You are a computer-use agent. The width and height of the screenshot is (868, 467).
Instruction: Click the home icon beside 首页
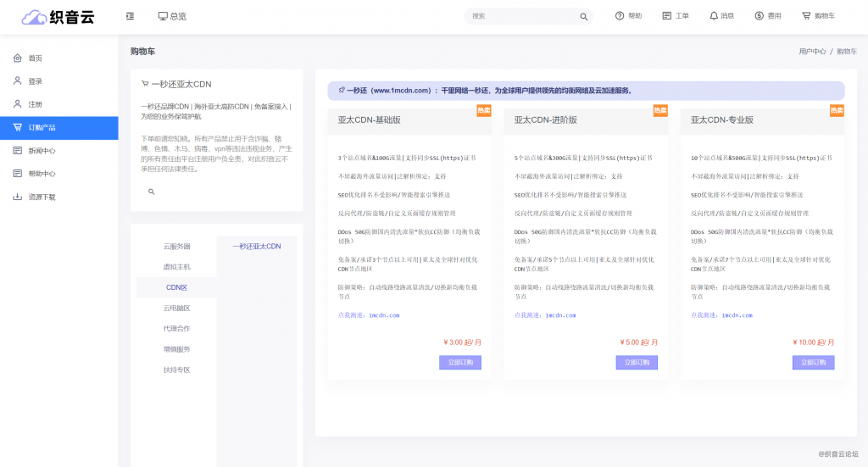[x=17, y=58]
